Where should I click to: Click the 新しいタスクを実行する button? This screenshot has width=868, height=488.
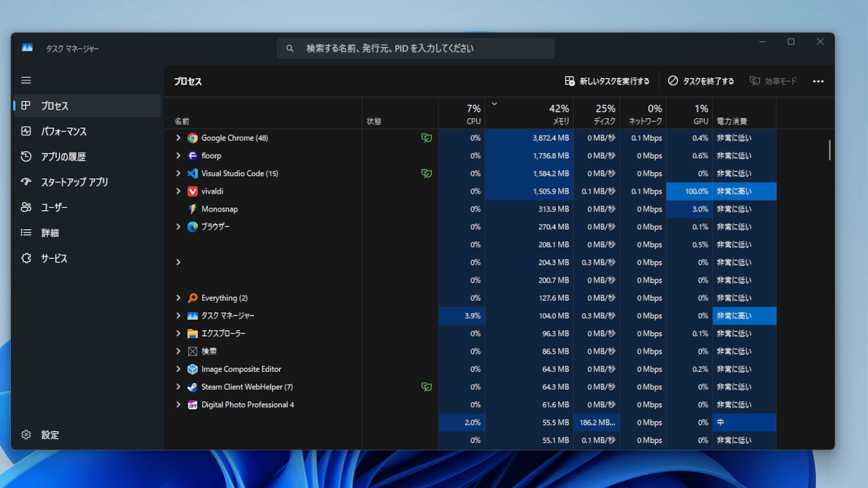tap(608, 81)
